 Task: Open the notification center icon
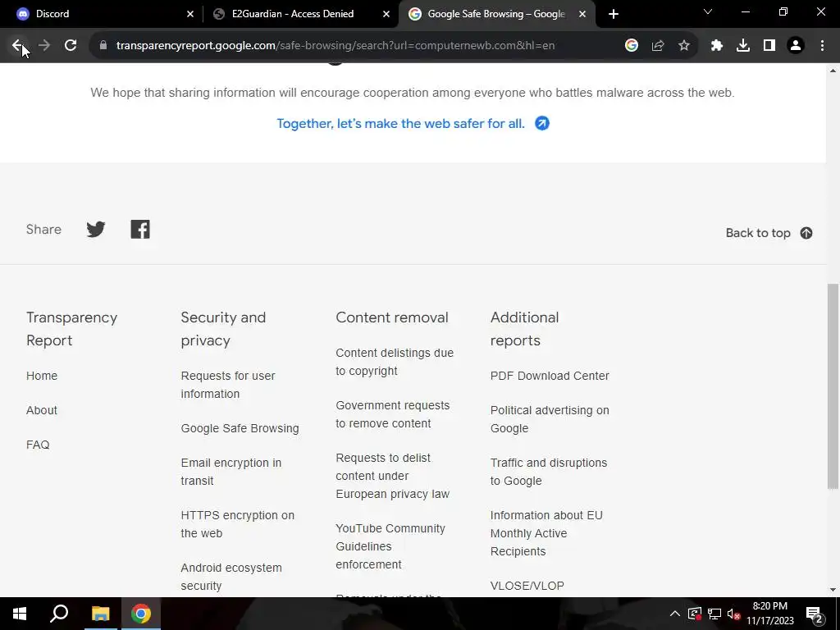click(x=815, y=614)
